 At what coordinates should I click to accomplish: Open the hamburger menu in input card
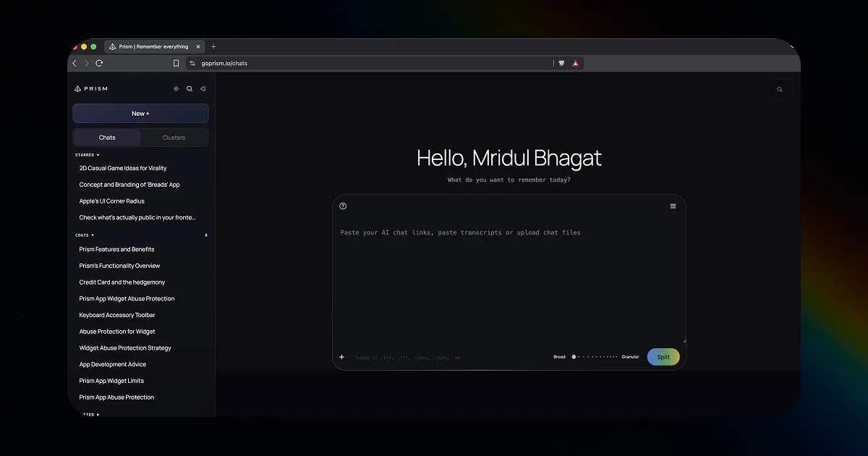point(673,206)
